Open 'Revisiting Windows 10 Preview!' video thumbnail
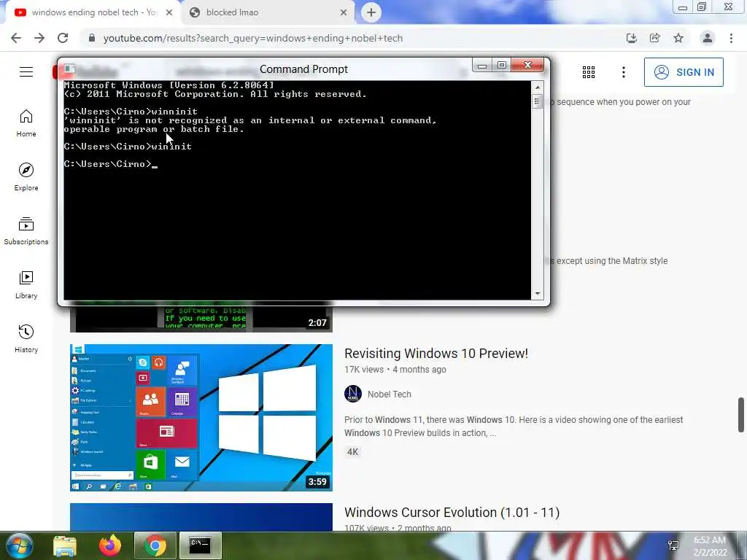This screenshot has width=747, height=560. coord(201,418)
